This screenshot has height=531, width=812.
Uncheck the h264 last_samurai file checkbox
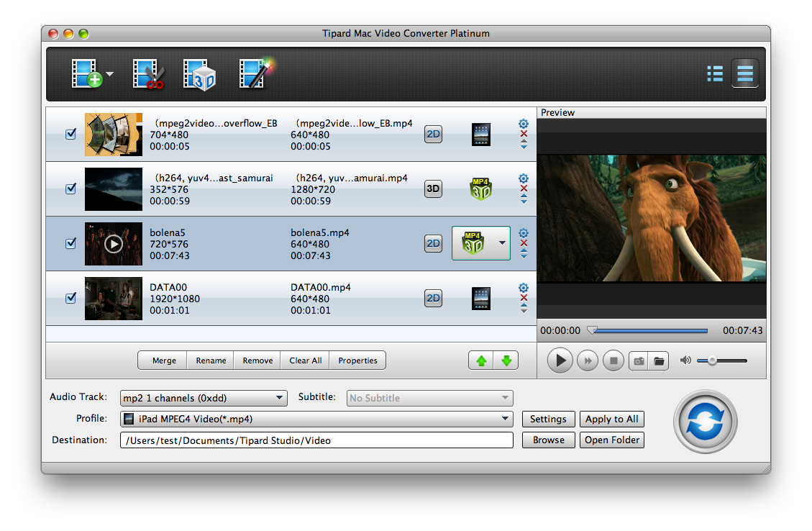(x=71, y=189)
